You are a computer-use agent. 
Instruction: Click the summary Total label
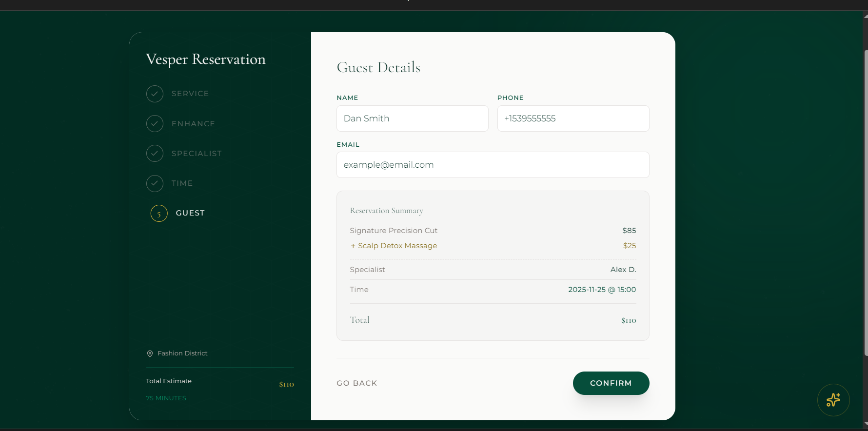tap(360, 320)
